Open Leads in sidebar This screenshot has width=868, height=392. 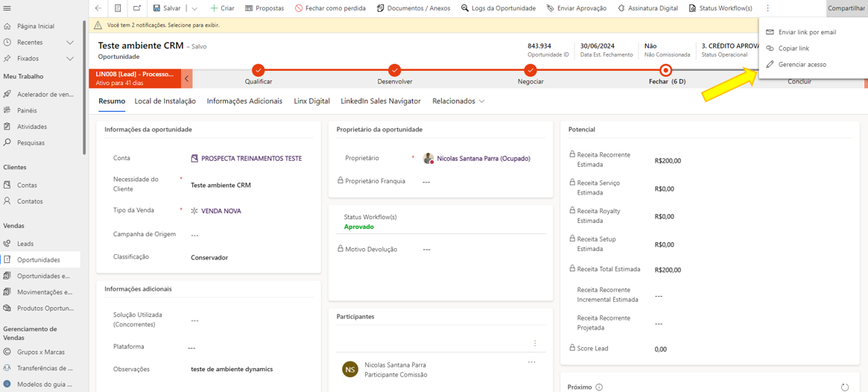coord(25,243)
